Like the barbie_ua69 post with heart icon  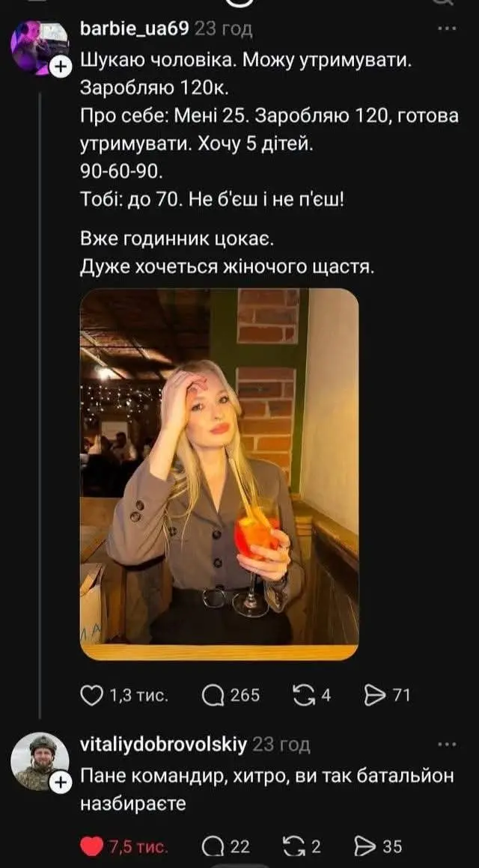(x=92, y=694)
